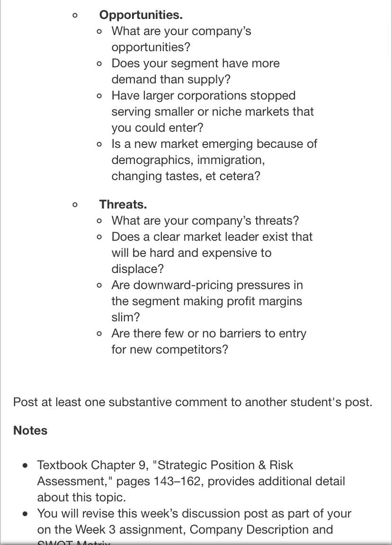Click the bullet beside 'Is a new market emerging'
Viewport: 392px width, 545px height.
99,144
